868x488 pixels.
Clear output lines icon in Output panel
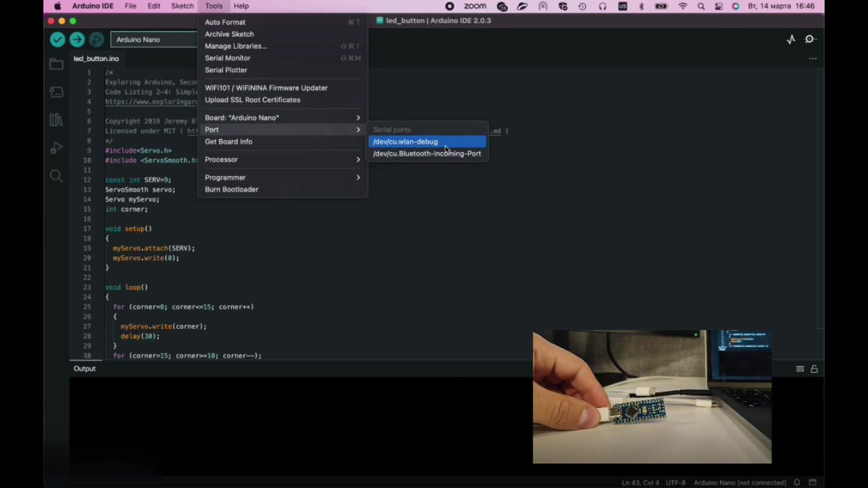[800, 369]
